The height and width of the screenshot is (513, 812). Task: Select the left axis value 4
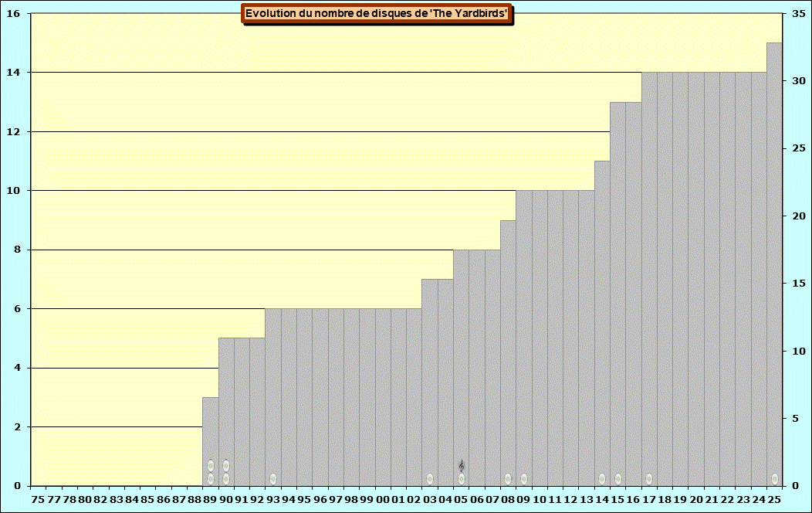pos(18,368)
